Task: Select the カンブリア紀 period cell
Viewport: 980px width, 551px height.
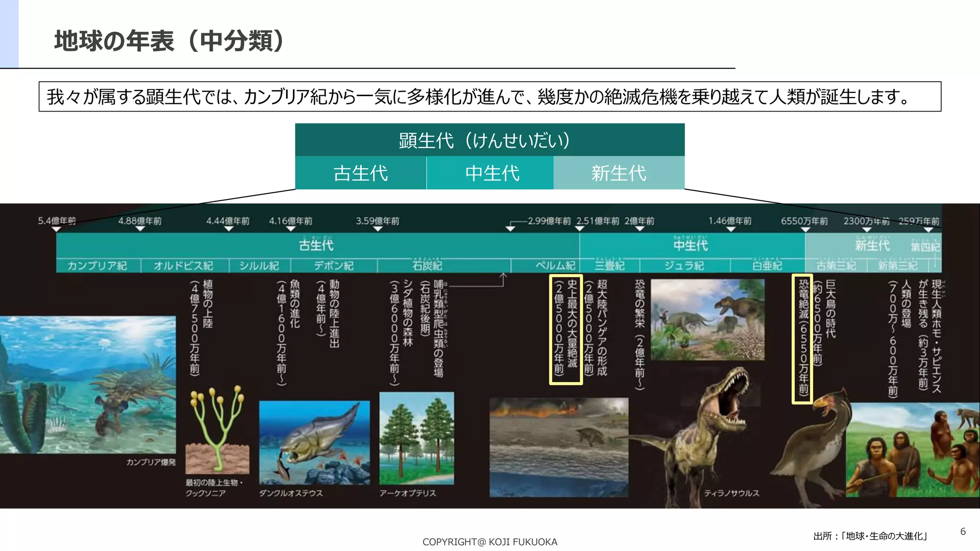Action: (98, 265)
